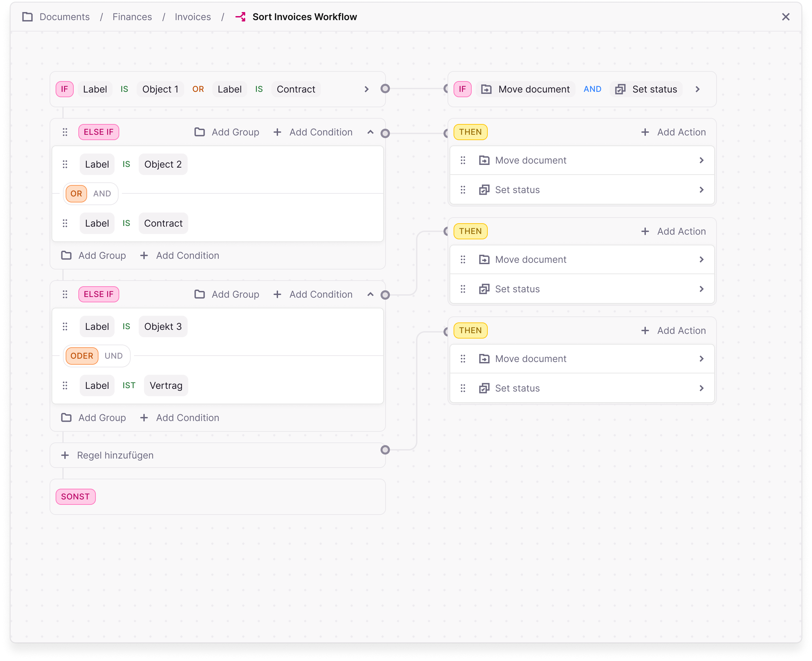Screen dimensions: 812x661
Task: Click the Move document icon in second THEN block
Action: tap(484, 259)
